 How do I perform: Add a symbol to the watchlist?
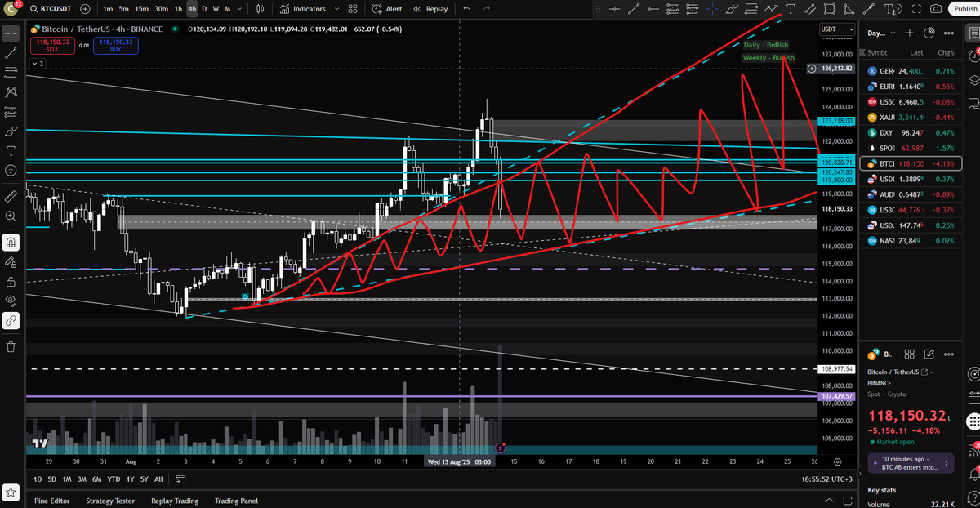pos(911,33)
